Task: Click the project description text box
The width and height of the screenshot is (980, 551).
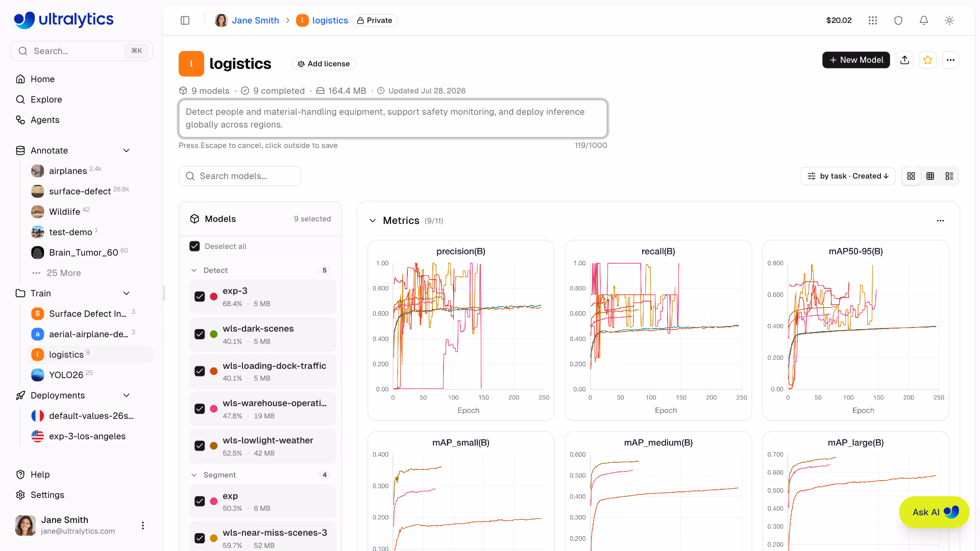Action: (x=393, y=118)
